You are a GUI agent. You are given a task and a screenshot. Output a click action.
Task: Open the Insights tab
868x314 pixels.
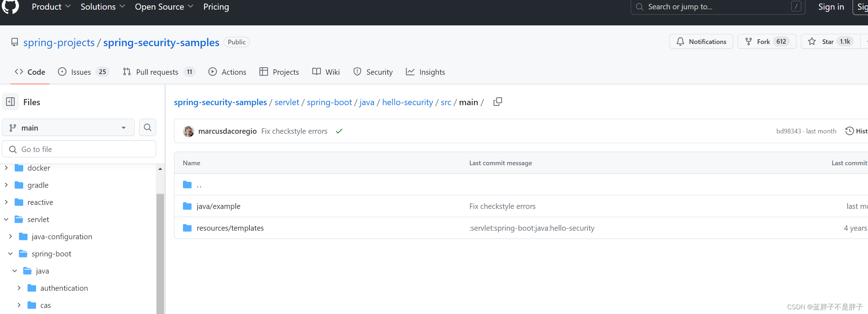pos(425,72)
